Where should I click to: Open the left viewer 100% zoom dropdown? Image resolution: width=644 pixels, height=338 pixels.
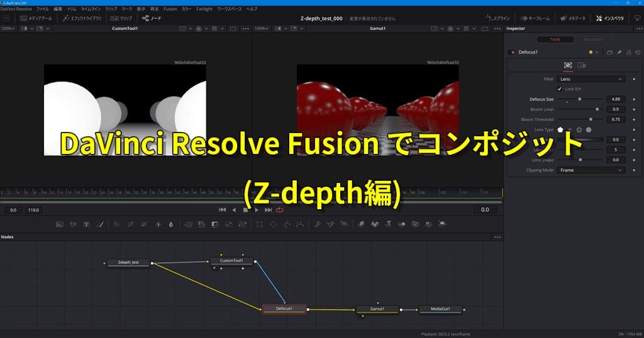point(8,28)
